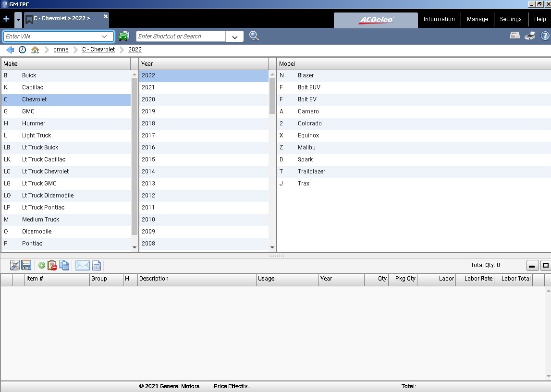Viewport: 551px width, 392px height.
Task: Open the Information menu
Action: [x=439, y=19]
